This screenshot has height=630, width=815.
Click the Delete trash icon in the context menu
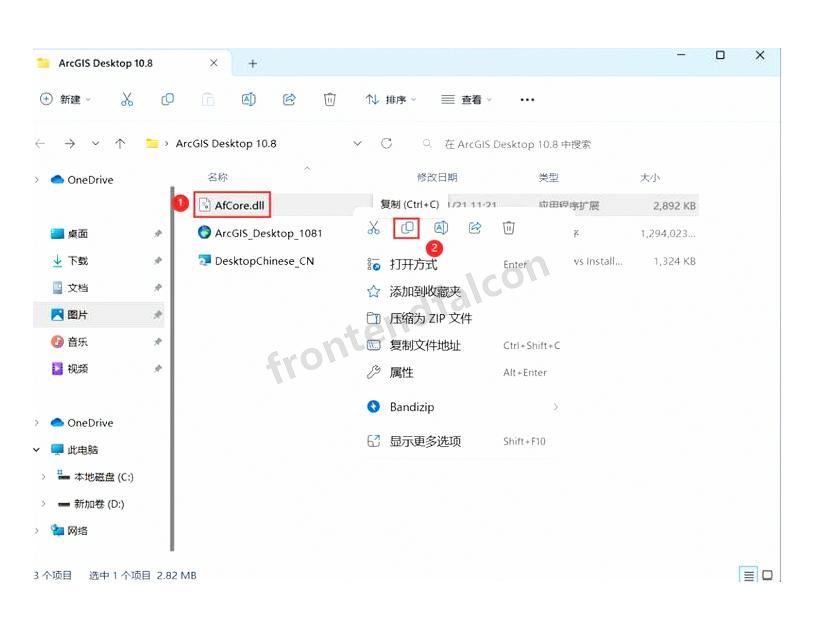509,228
